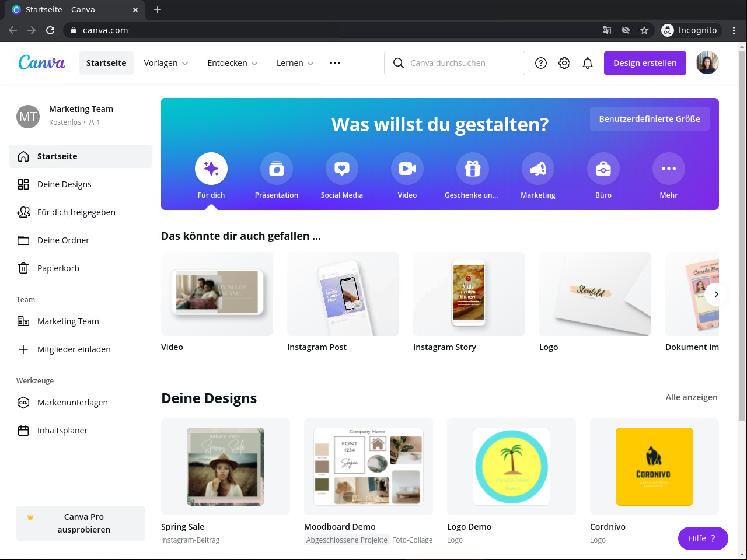Choose the Video camera category icon
The image size is (747, 560).
[x=407, y=169]
